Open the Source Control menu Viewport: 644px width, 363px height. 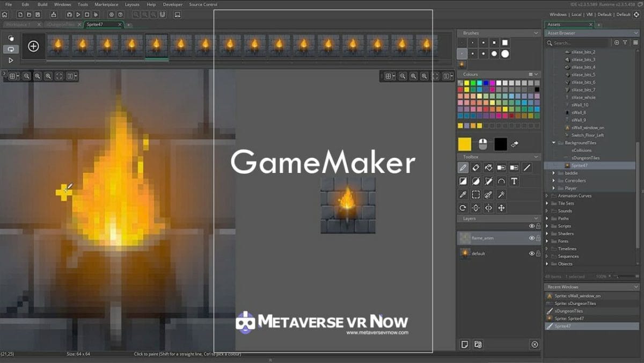[203, 4]
